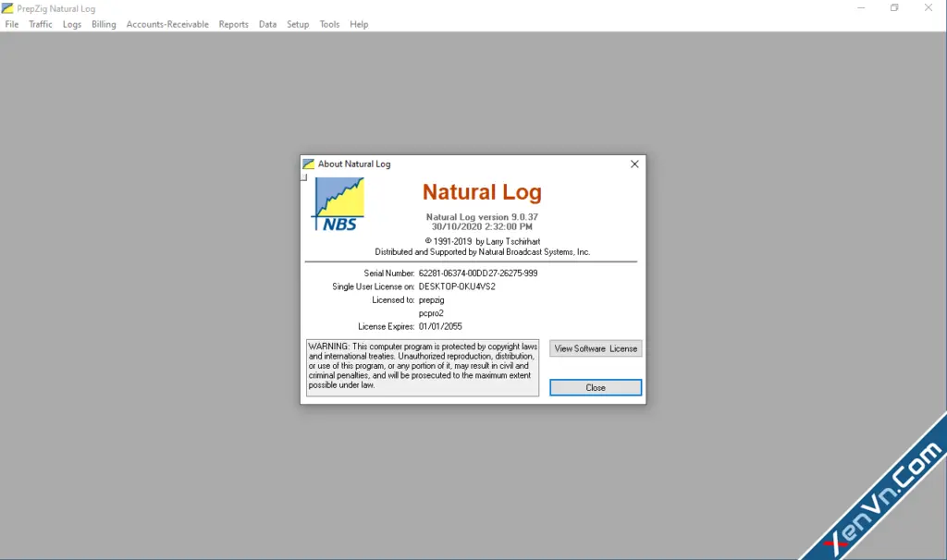Open the Traffic menu

click(41, 24)
